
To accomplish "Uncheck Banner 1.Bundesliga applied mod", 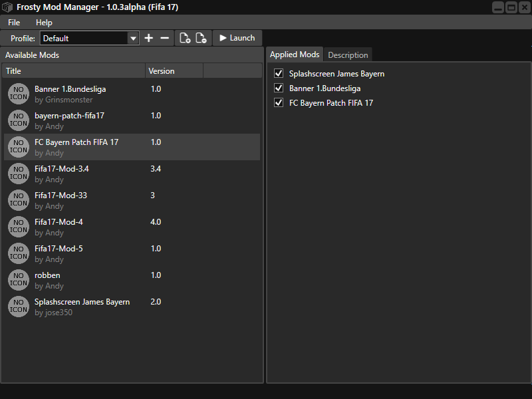I will pyautogui.click(x=279, y=88).
